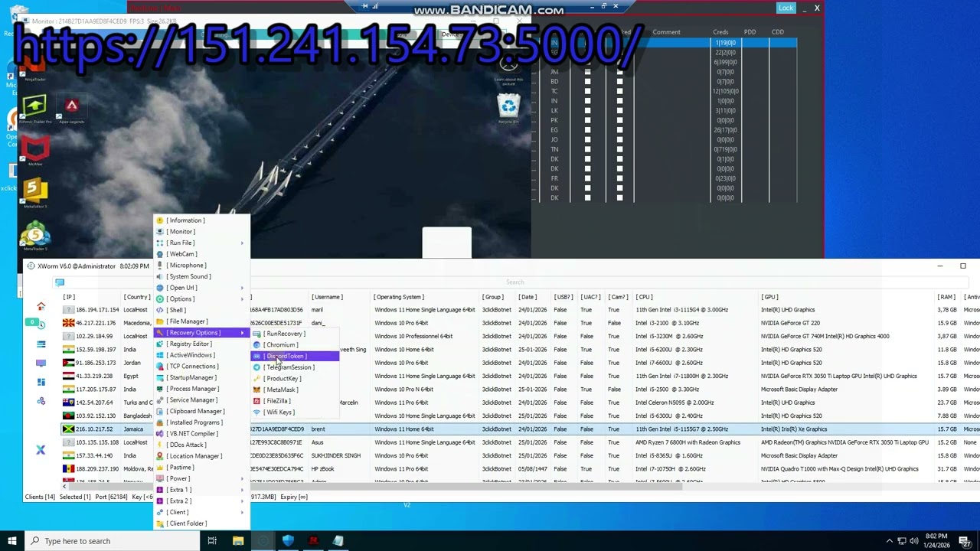Tick the first checkbox in the EG row with creds 26|17|0|0
Screen dimensions: 980x551
pos(588,130)
